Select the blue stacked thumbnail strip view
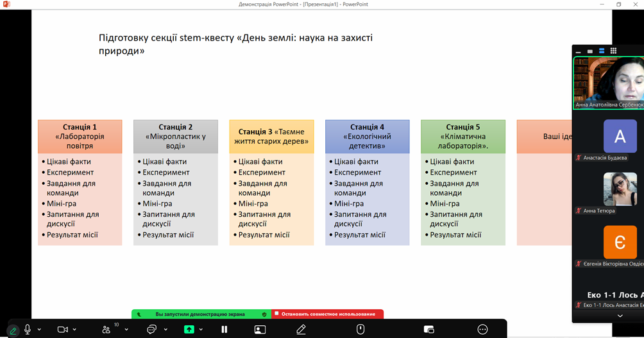 [x=602, y=51]
